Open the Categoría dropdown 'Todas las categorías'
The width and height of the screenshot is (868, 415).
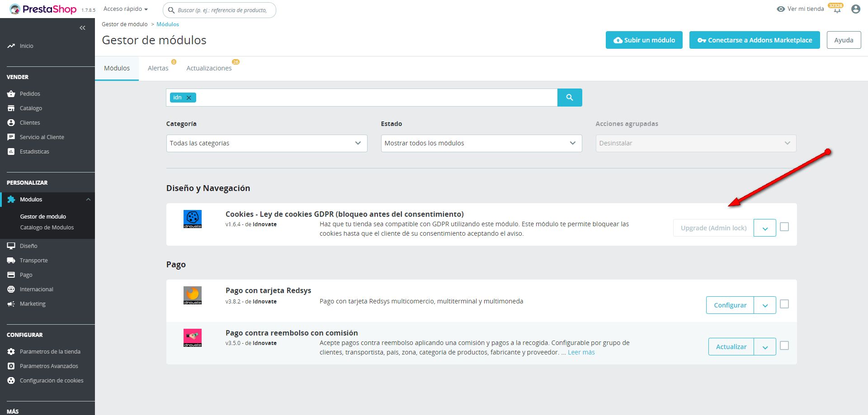[x=267, y=143]
